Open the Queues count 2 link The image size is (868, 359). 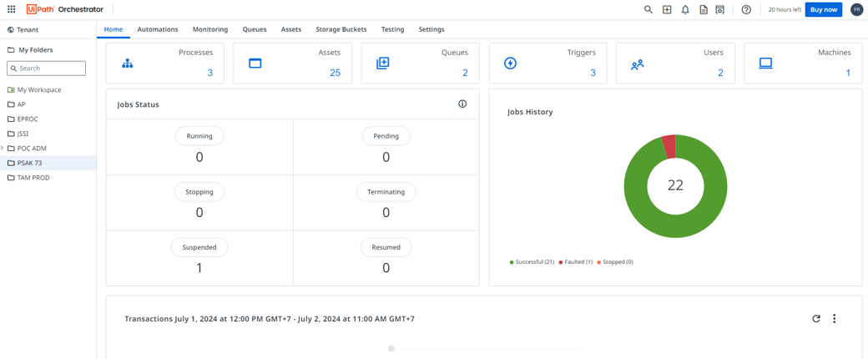tap(465, 73)
